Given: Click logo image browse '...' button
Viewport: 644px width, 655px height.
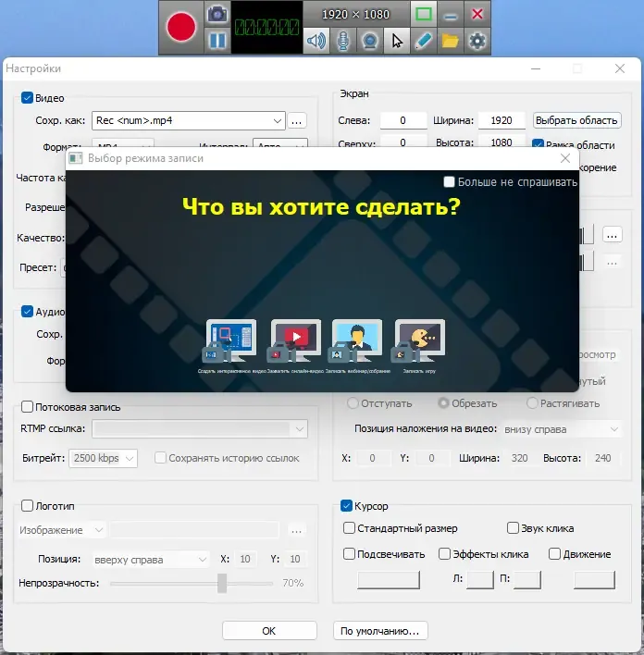Looking at the screenshot, I should (297, 530).
